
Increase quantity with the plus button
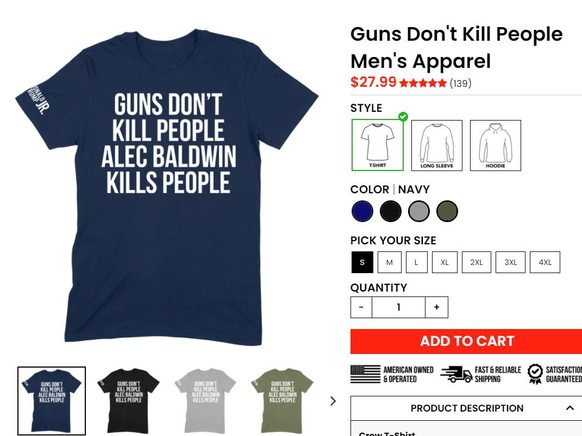pyautogui.click(x=436, y=307)
